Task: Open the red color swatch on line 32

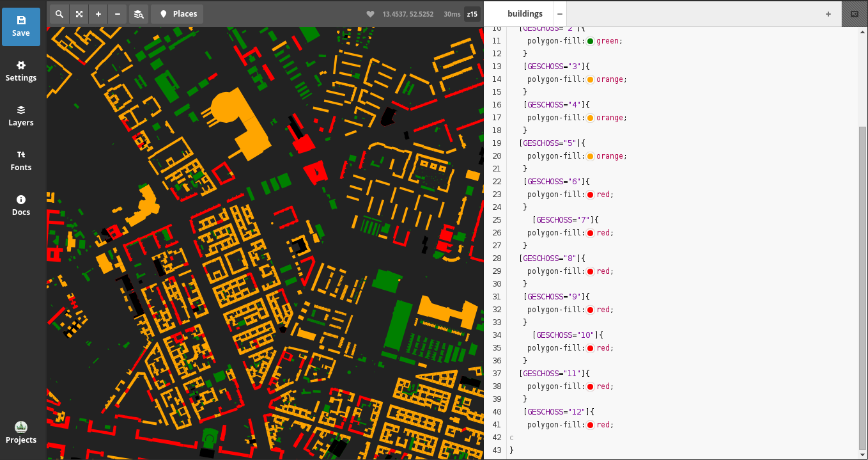Action: pos(590,310)
